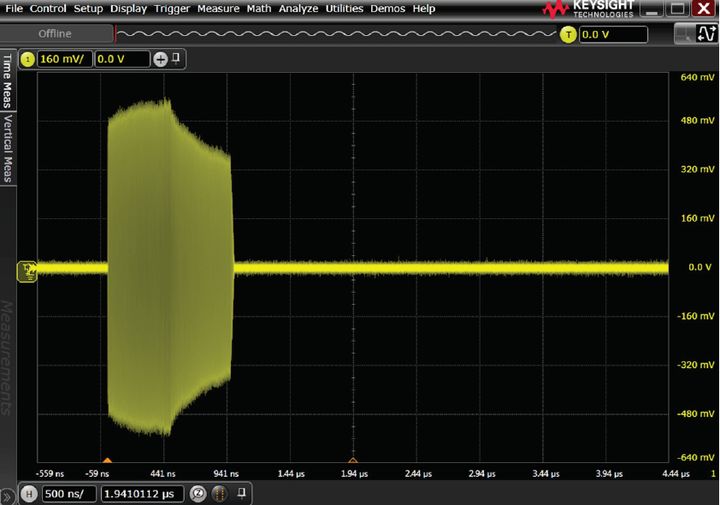Open the Vertical Meas side tab
Image resolution: width=720 pixels, height=505 pixels.
(x=7, y=148)
